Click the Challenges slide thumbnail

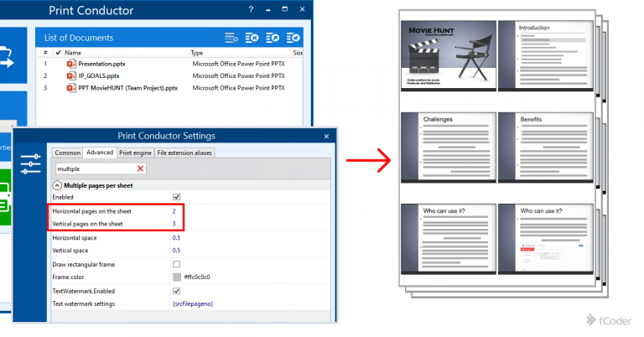[449, 148]
